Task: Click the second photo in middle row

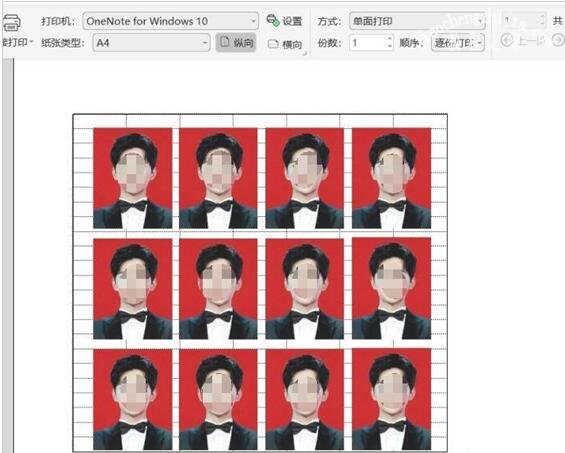Action: [x=218, y=289]
